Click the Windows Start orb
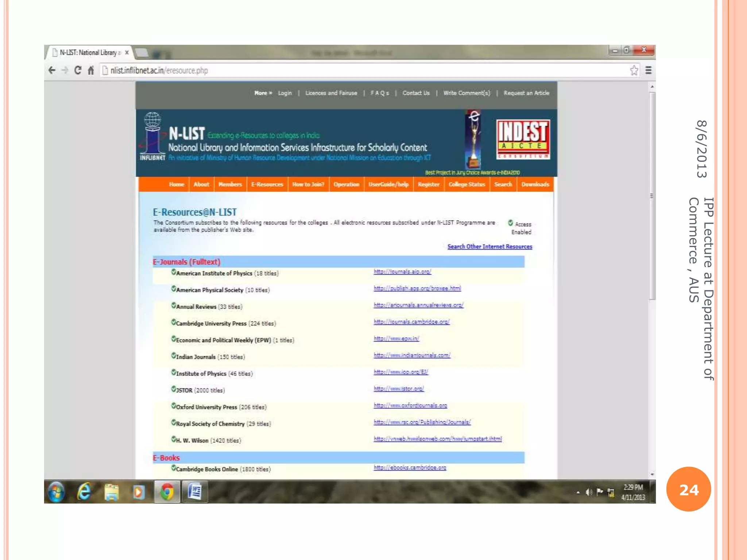 coord(57,492)
